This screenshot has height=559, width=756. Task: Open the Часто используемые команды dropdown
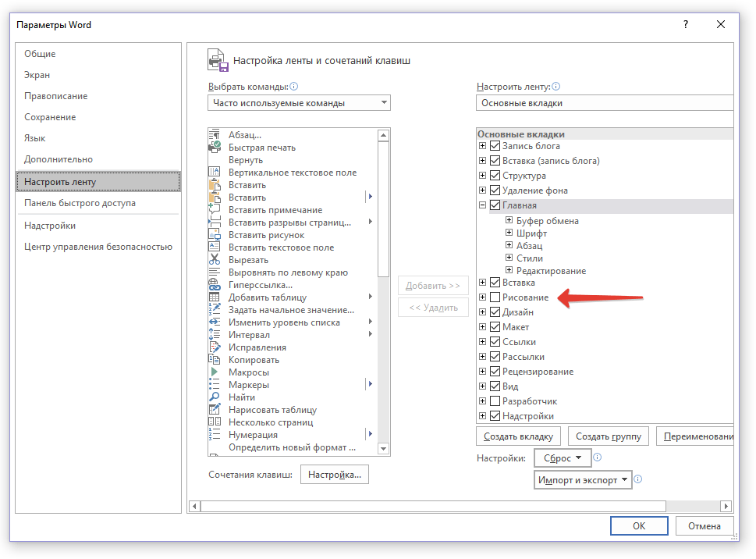point(300,103)
